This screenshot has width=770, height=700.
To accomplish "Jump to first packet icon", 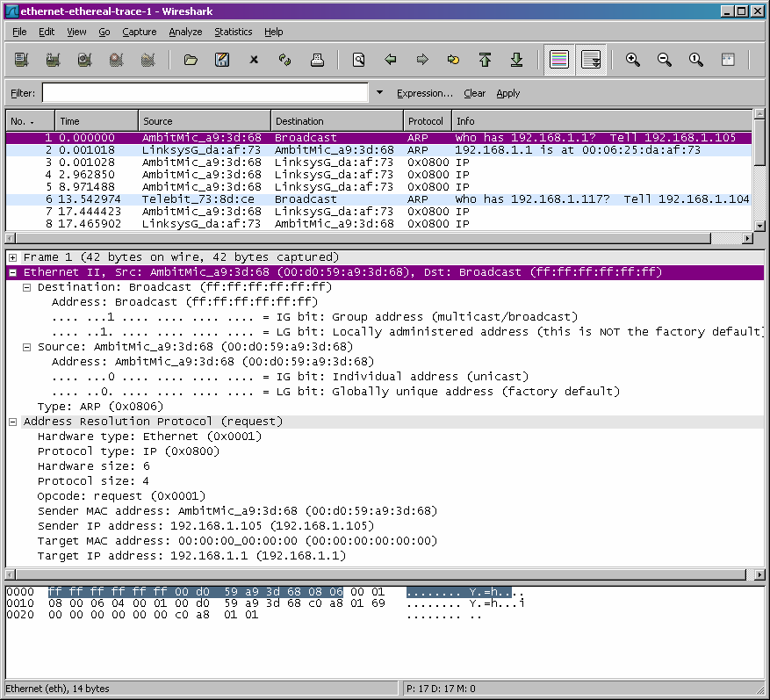I will pos(485,60).
